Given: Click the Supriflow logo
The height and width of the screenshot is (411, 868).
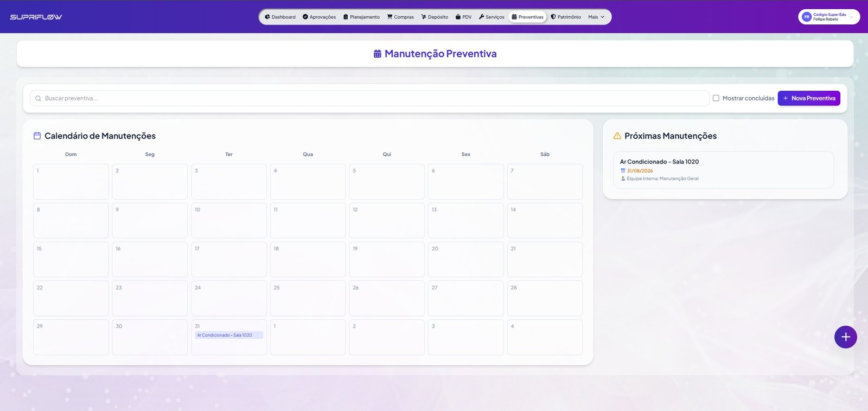Looking at the screenshot, I should click(x=36, y=17).
